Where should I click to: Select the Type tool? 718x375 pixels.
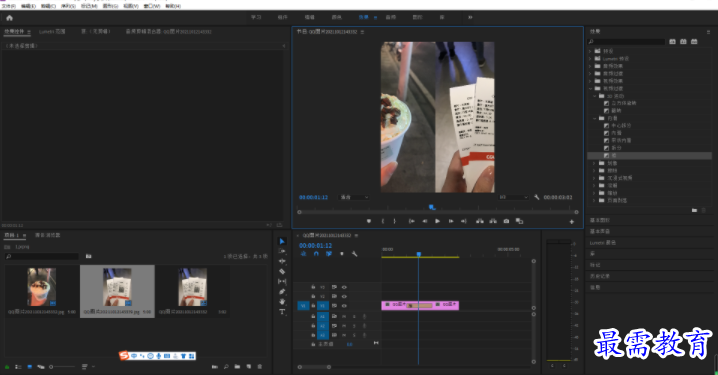coord(282,311)
